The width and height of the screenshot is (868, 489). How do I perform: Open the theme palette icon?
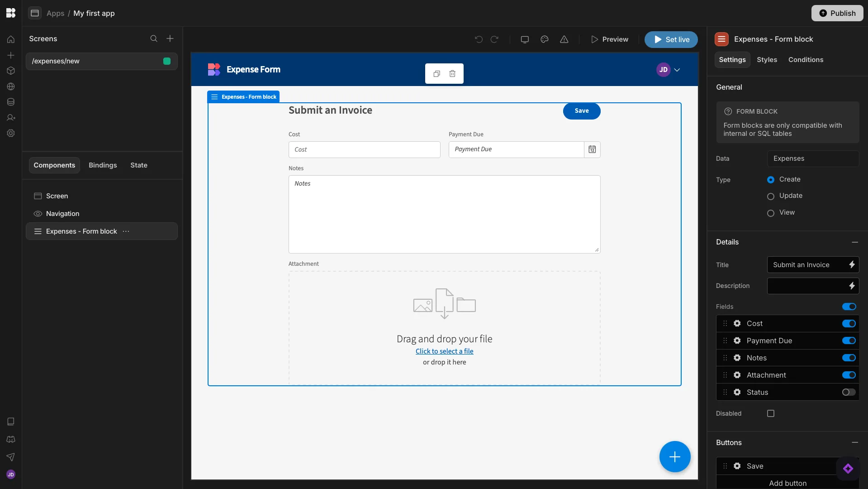[x=545, y=39]
